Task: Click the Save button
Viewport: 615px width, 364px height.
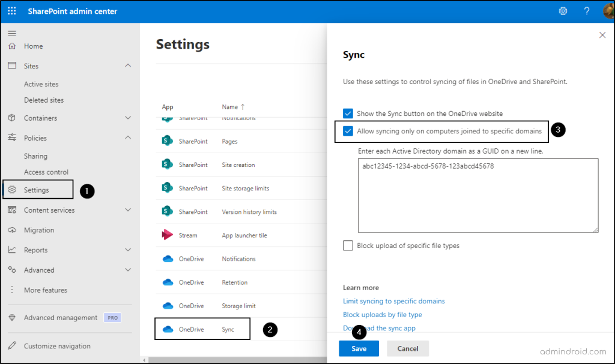Action: click(x=359, y=348)
